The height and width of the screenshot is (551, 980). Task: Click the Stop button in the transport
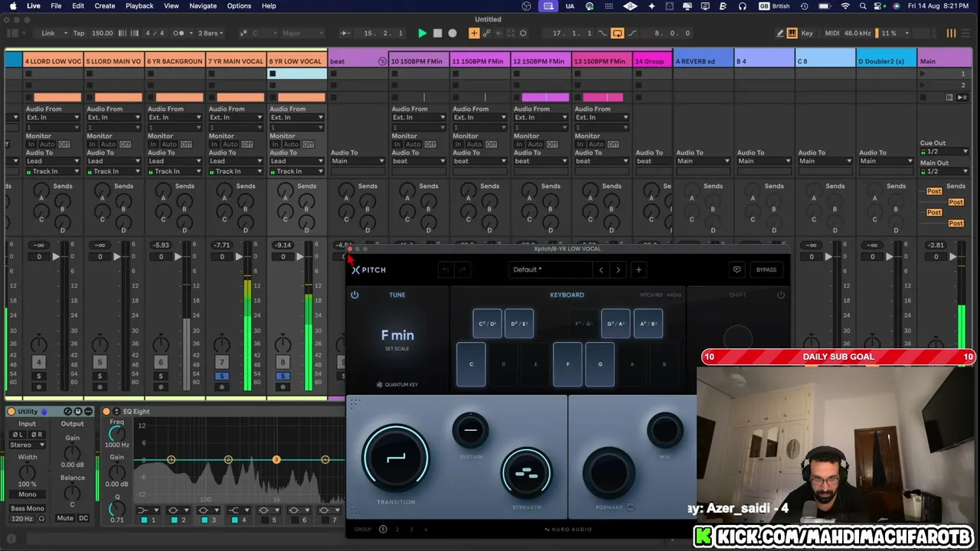coord(437,33)
